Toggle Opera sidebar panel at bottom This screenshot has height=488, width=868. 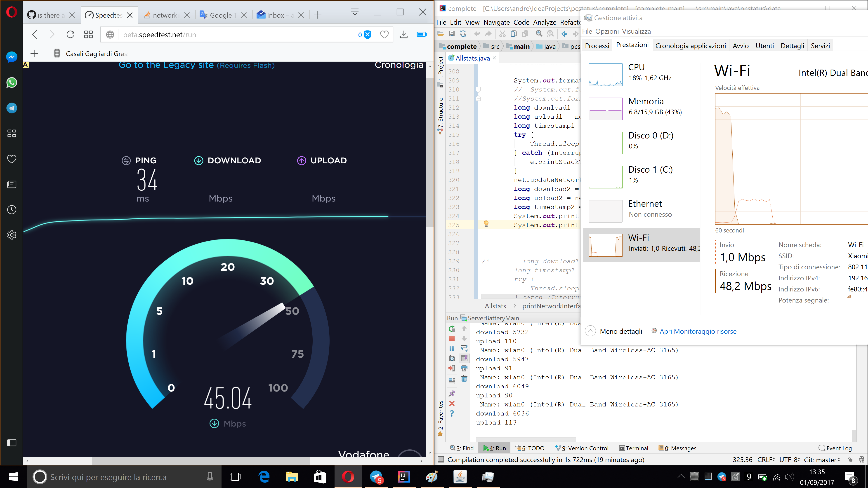(x=12, y=443)
